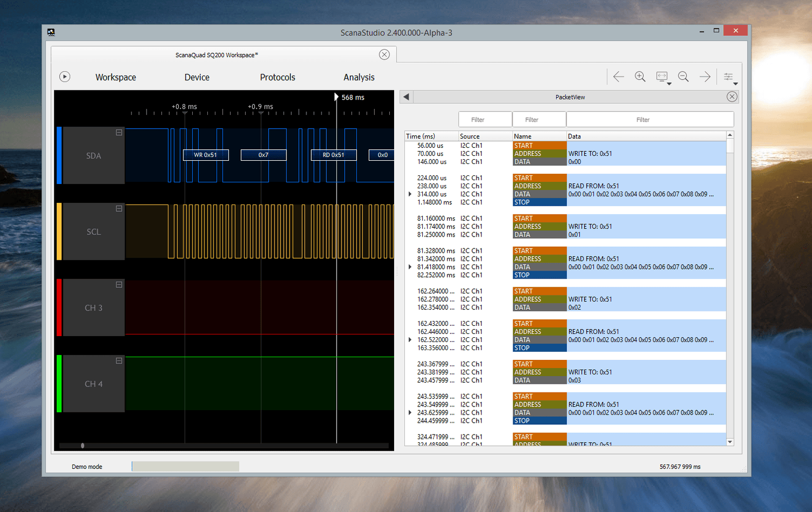Screen dimensions: 812x512
Task: Click the right arrow navigation icon
Action: point(705,77)
